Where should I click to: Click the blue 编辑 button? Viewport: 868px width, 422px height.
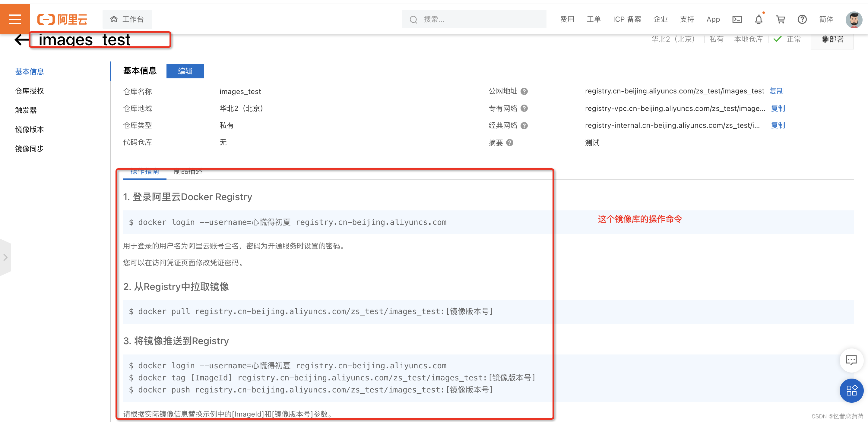pyautogui.click(x=185, y=71)
